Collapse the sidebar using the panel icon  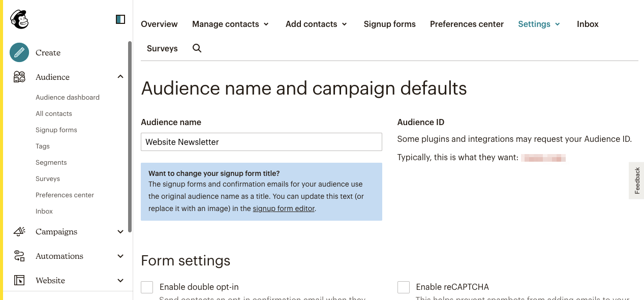(120, 18)
